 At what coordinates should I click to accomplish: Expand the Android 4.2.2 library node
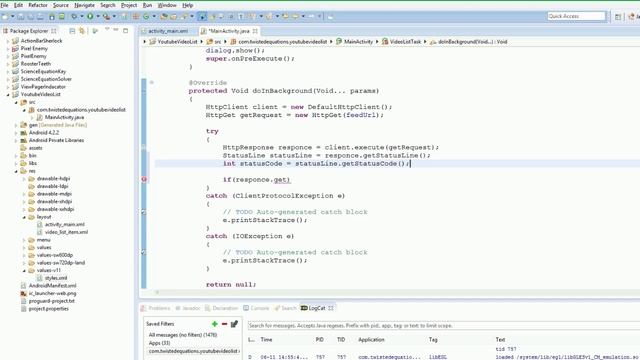point(16,133)
